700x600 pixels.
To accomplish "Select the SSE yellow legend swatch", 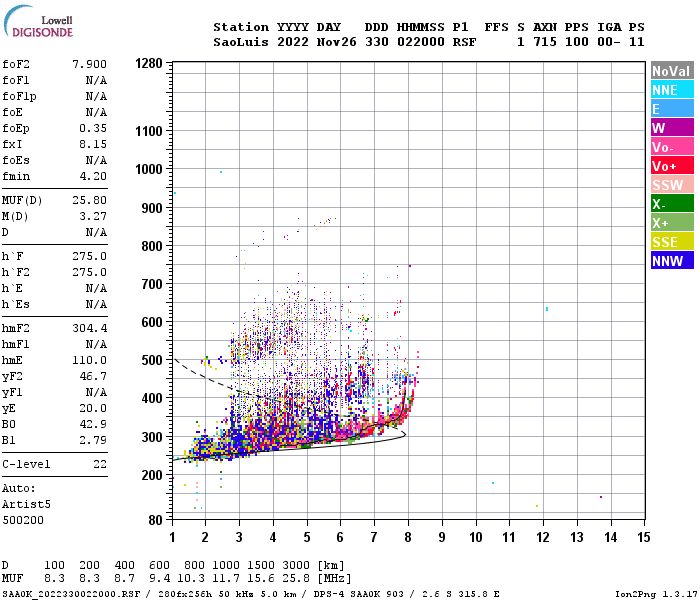I will tap(672, 242).
